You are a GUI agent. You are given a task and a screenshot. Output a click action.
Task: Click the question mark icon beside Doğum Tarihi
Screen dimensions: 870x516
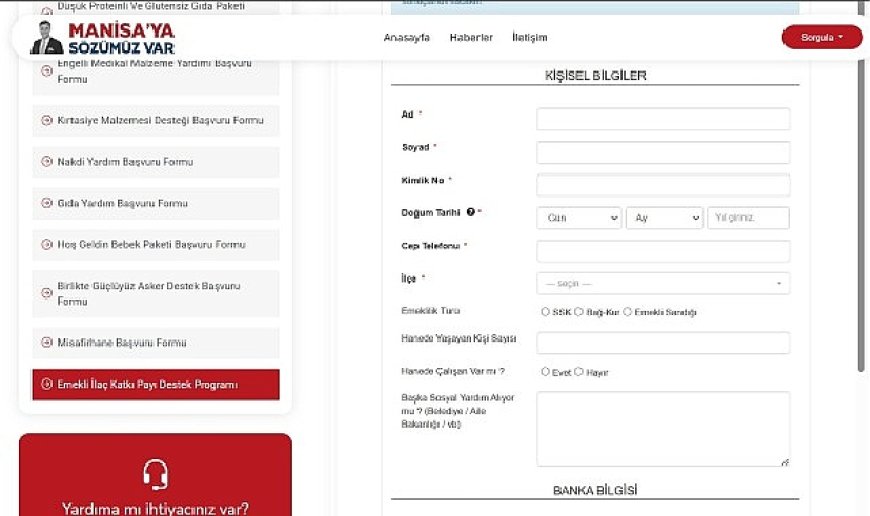(x=470, y=212)
